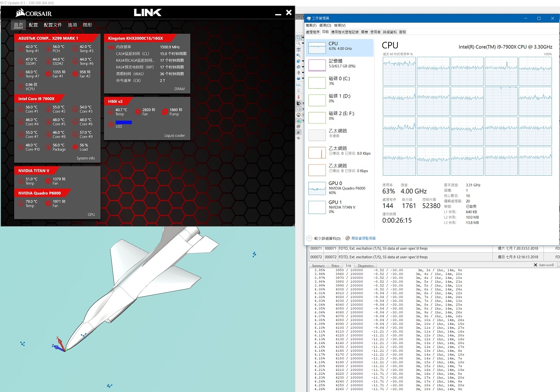Image resolution: width=560 pixels, height=392 pixels.
Task: Click the rotate view icon in the simulation toolbar
Action: 298,72
